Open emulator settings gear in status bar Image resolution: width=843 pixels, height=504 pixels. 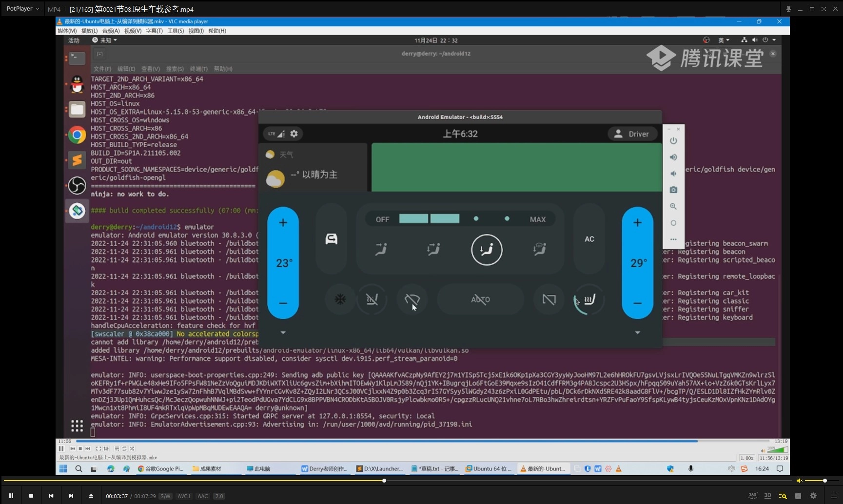click(294, 134)
